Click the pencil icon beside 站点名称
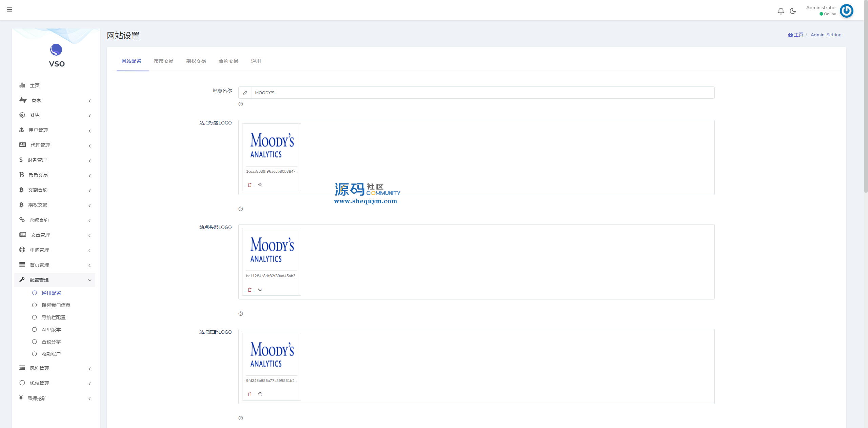The image size is (868, 428). (x=245, y=93)
